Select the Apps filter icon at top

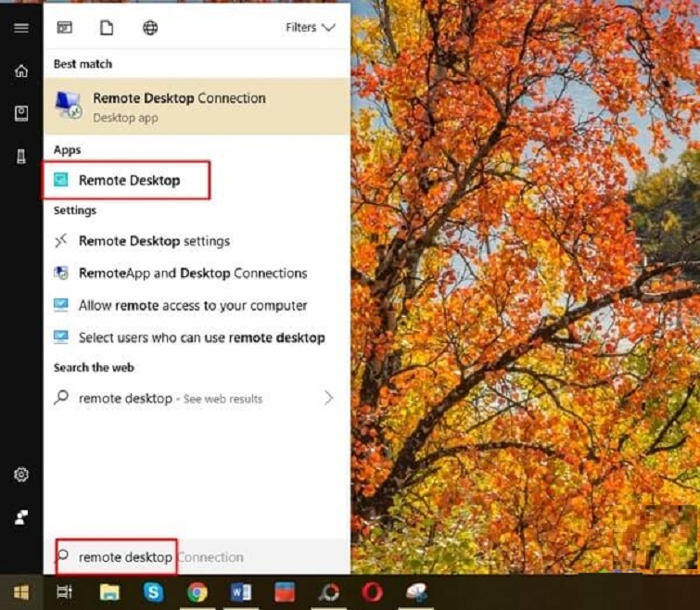tap(65, 28)
